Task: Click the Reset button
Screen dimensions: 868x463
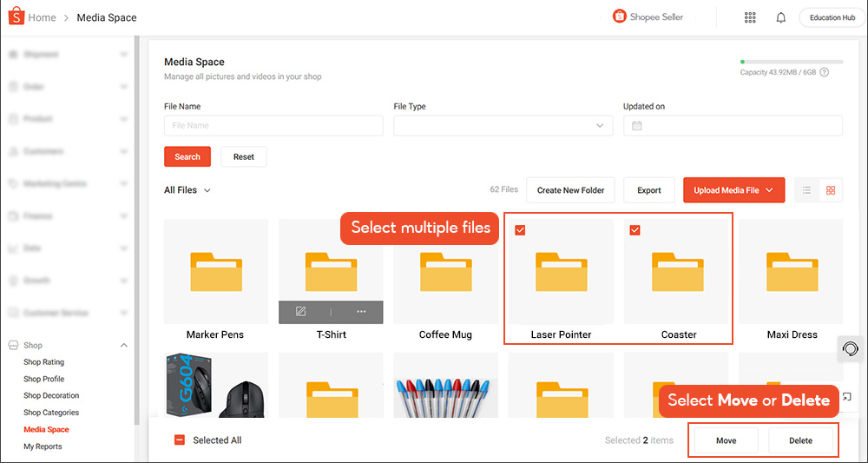Action: coord(244,156)
